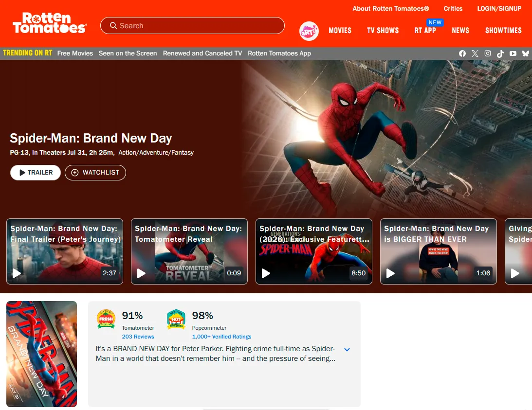The width and height of the screenshot is (532, 410).
Task: Click the NEW badge above RT APP
Action: 435,22
